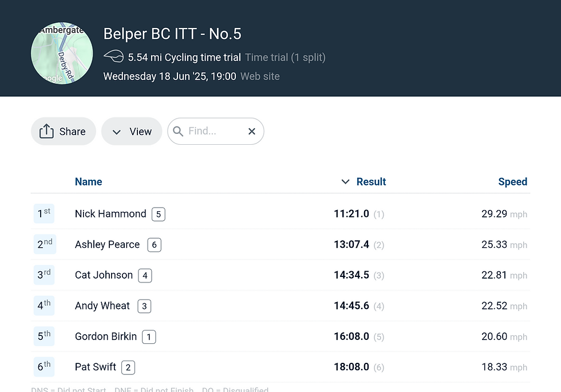Sort the table by the Speed column
561x392 pixels.
pos(513,182)
